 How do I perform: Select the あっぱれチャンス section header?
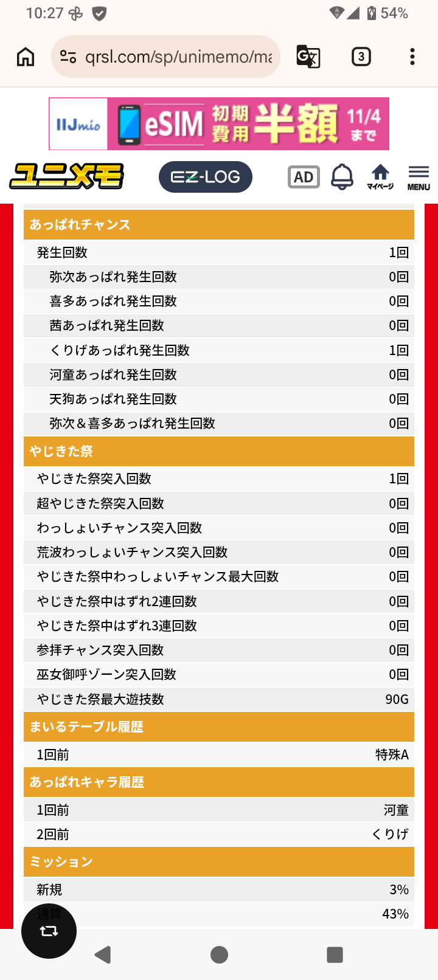click(219, 224)
